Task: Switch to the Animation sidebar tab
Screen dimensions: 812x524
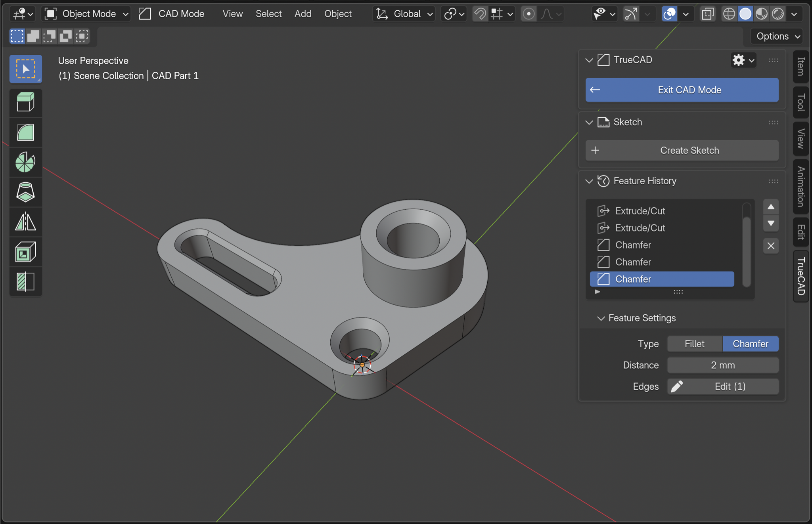Action: click(801, 186)
